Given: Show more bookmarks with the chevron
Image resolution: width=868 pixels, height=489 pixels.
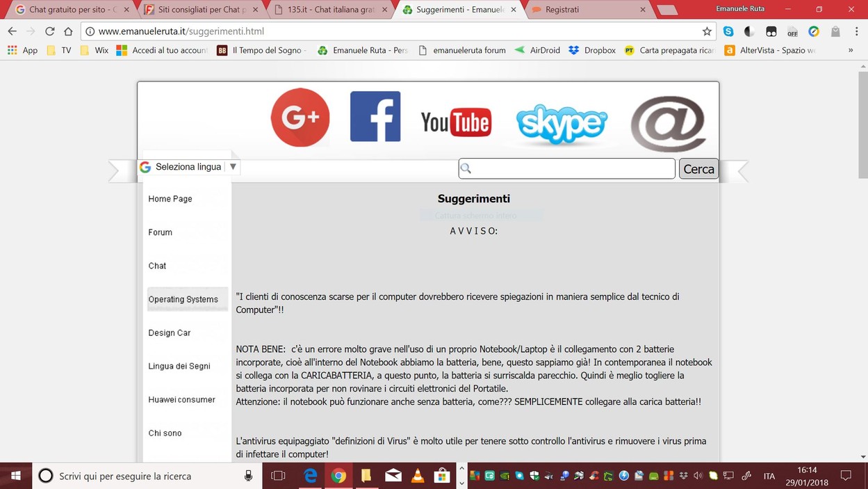Looking at the screenshot, I should point(851,50).
